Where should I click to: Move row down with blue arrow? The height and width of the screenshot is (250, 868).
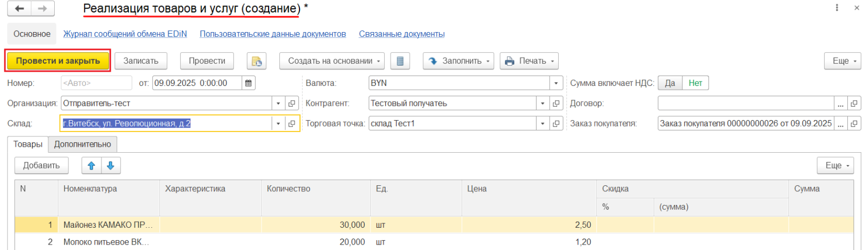(111, 166)
